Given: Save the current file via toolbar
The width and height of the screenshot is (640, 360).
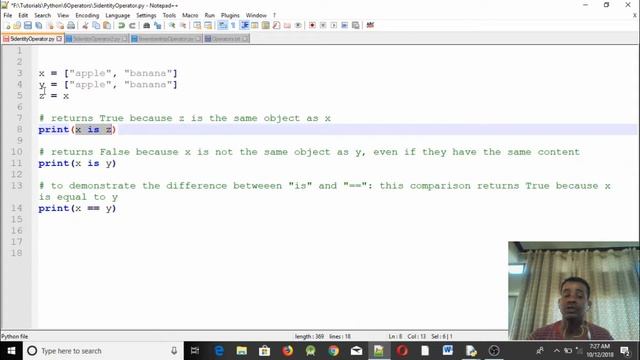Looking at the screenshot, I should [x=28, y=26].
